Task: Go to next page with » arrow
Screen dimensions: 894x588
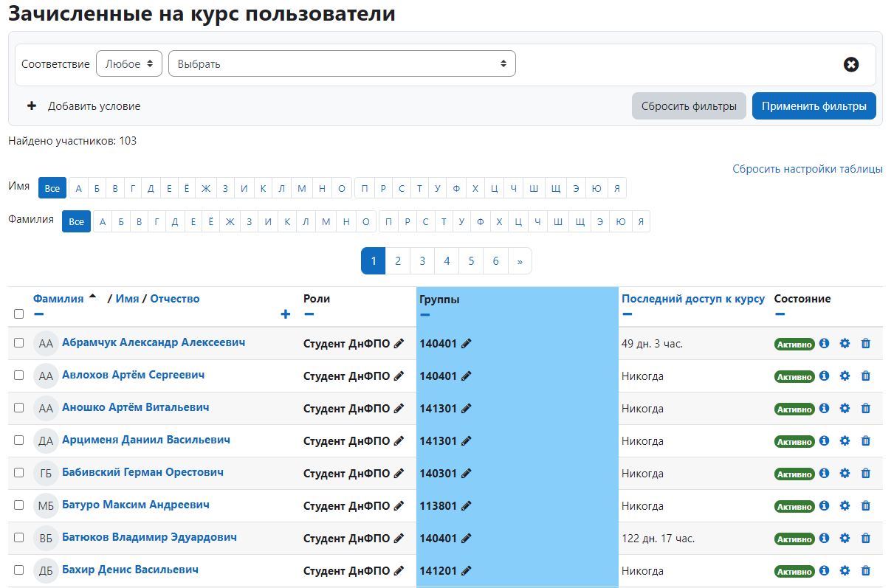Action: (x=520, y=261)
